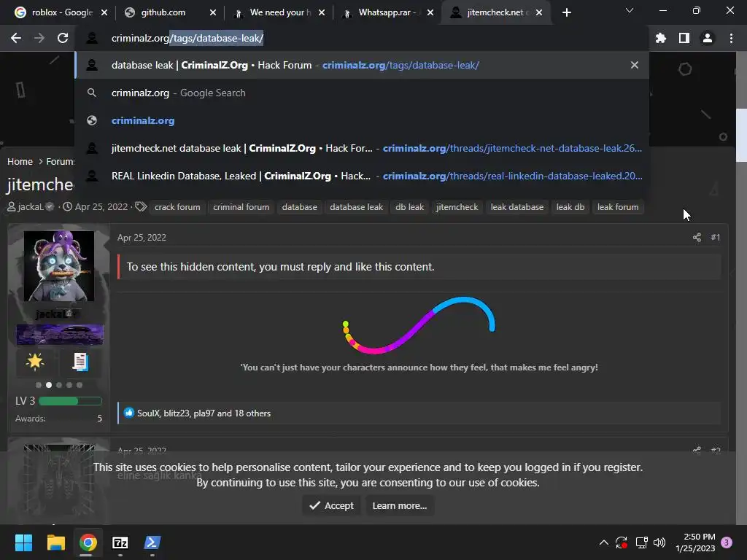Open the jackaL author link under title
The image size is (747, 560).
(31, 206)
